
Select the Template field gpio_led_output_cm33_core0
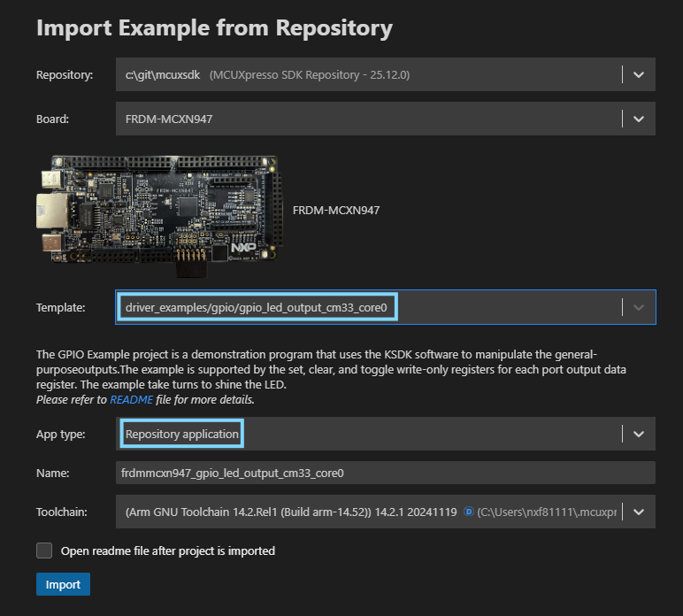tap(386, 308)
